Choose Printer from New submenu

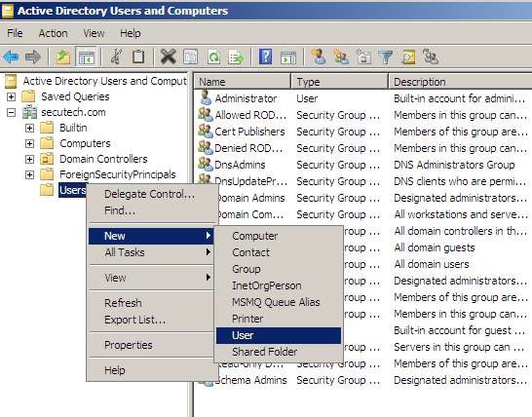coord(279,319)
